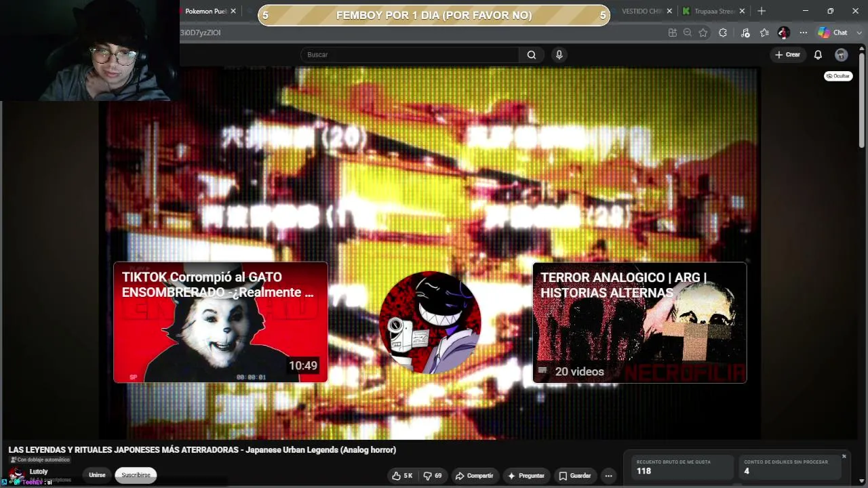The image size is (868, 488).
Task: Open the YouTube account avatar menu
Action: tap(841, 55)
